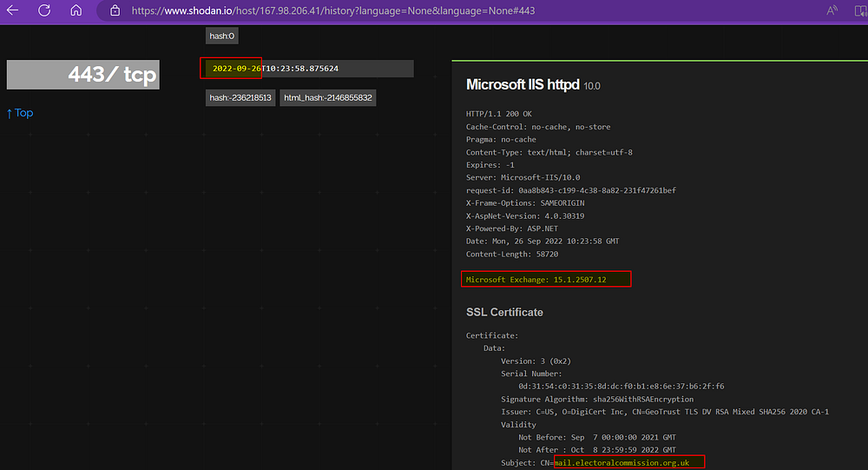
Task: Select the Date: Mon, 26 Sep 2022 line
Action: pyautogui.click(x=542, y=242)
